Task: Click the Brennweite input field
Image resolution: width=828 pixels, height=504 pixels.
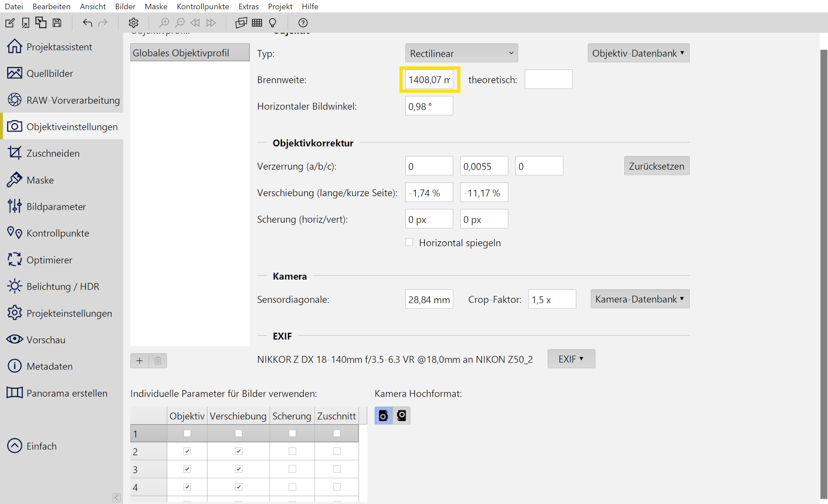Action: pyautogui.click(x=429, y=79)
